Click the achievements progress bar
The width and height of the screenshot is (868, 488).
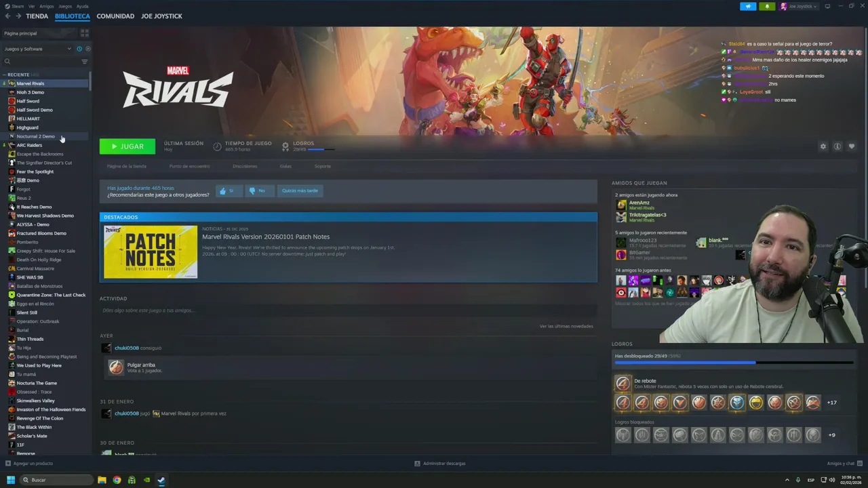734,363
